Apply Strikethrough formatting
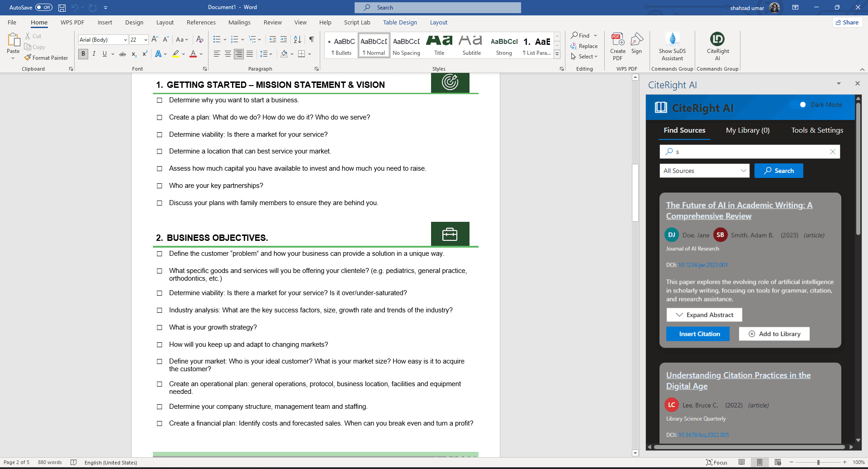 (x=123, y=54)
